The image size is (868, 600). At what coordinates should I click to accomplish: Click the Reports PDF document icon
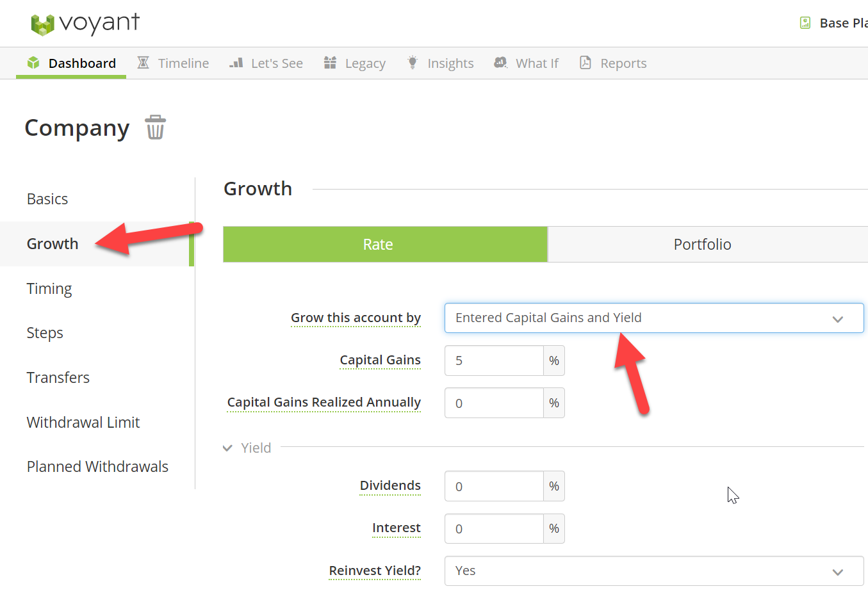tap(585, 62)
